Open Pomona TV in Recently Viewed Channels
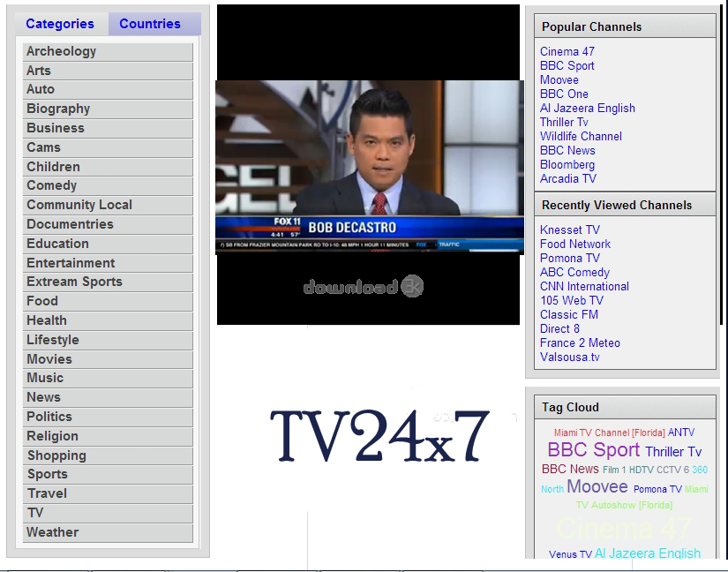Image resolution: width=728 pixels, height=572 pixels. 570,259
